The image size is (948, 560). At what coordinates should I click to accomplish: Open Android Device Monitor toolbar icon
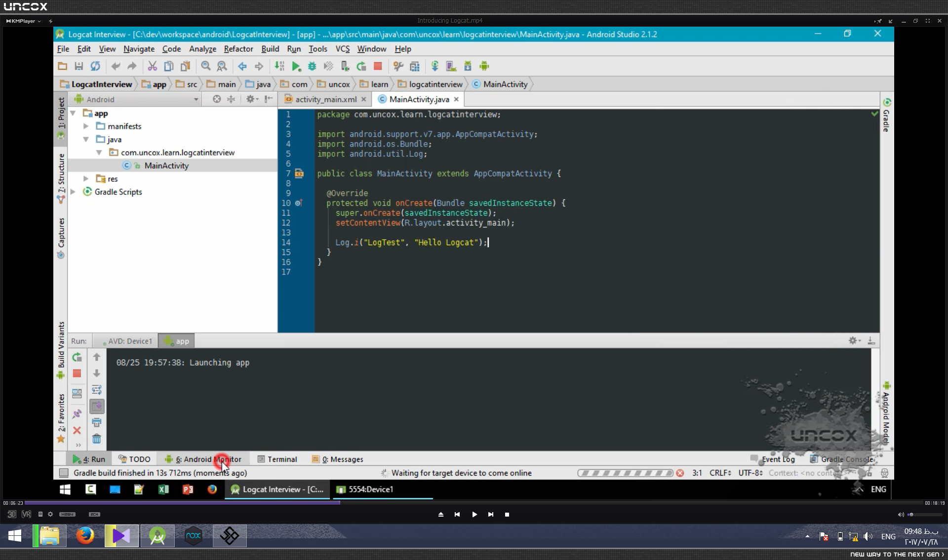click(x=484, y=66)
